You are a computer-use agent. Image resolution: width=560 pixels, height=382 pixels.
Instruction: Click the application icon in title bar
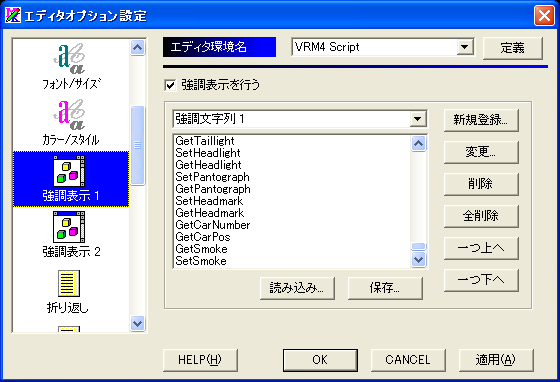(x=13, y=15)
